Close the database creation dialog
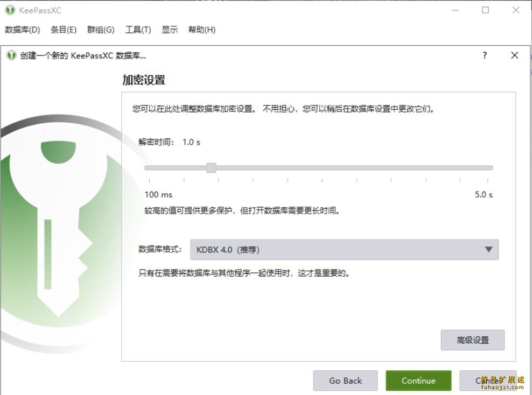The height and width of the screenshot is (395, 532). [514, 55]
